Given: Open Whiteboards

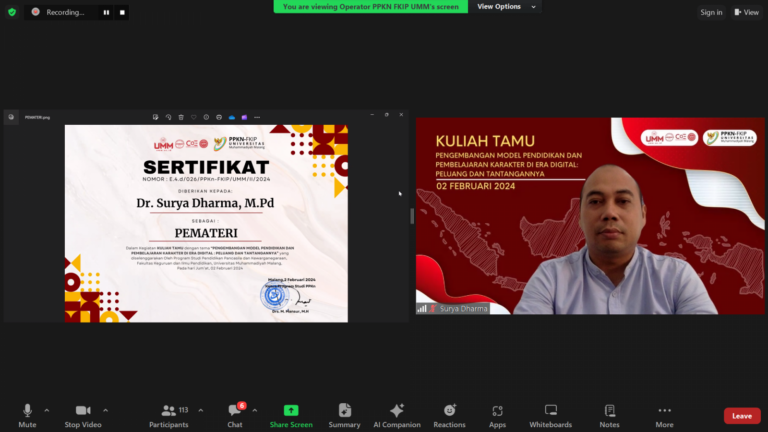Looking at the screenshot, I should (551, 415).
